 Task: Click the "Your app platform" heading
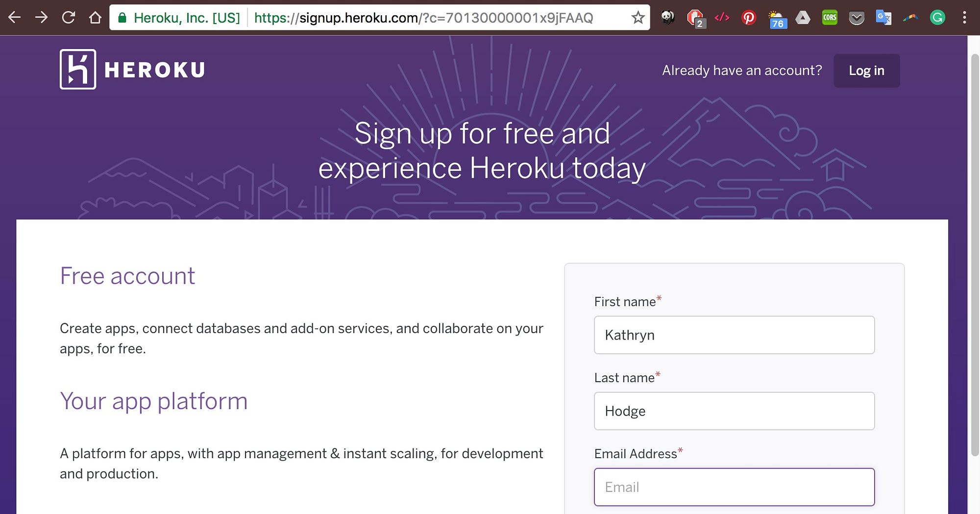pyautogui.click(x=154, y=401)
